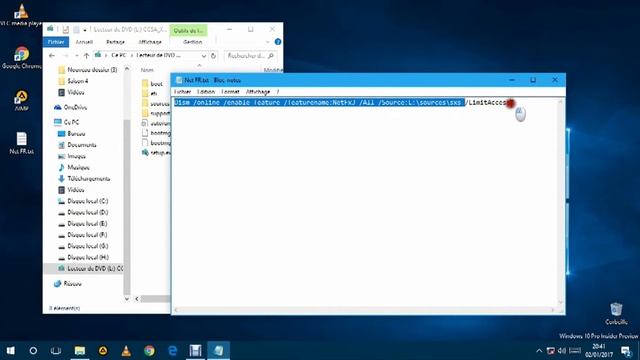Refresh the Explorer address bar
The image size is (640, 360).
[x=213, y=56]
